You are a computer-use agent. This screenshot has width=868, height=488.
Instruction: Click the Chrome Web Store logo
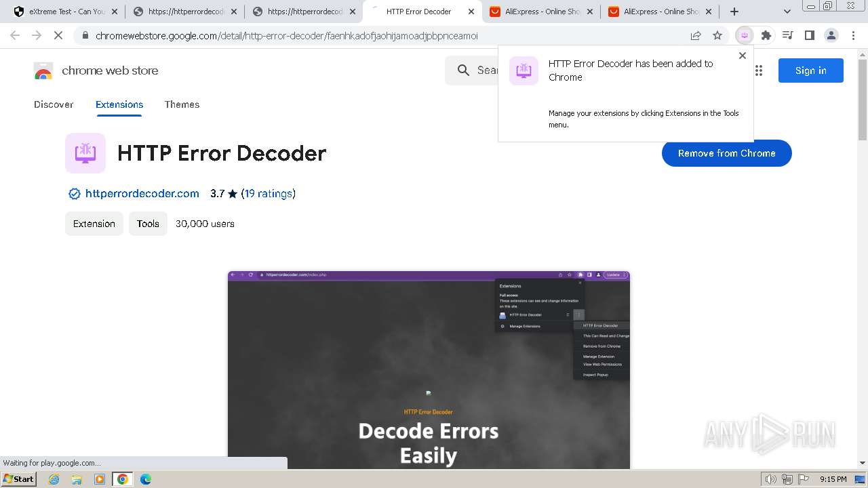(43, 70)
